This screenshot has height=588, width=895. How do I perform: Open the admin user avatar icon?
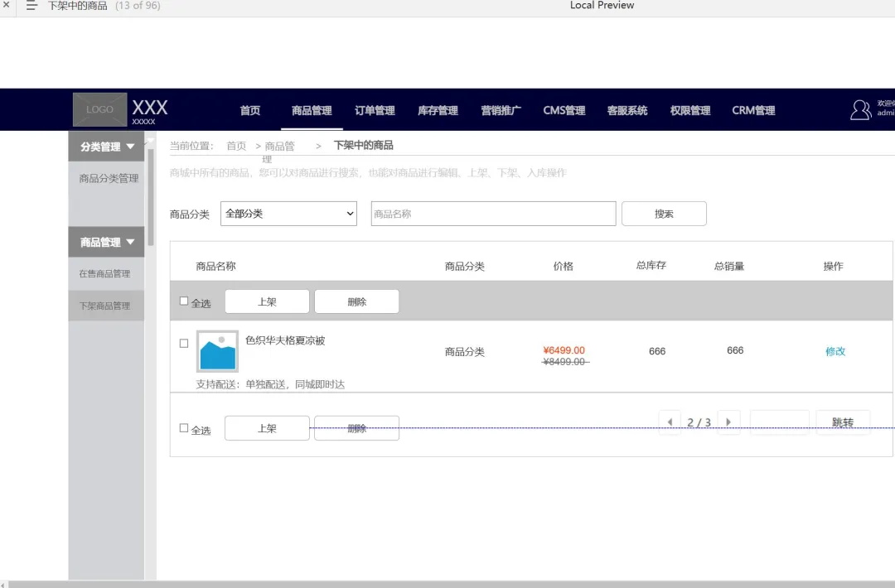[x=860, y=109]
